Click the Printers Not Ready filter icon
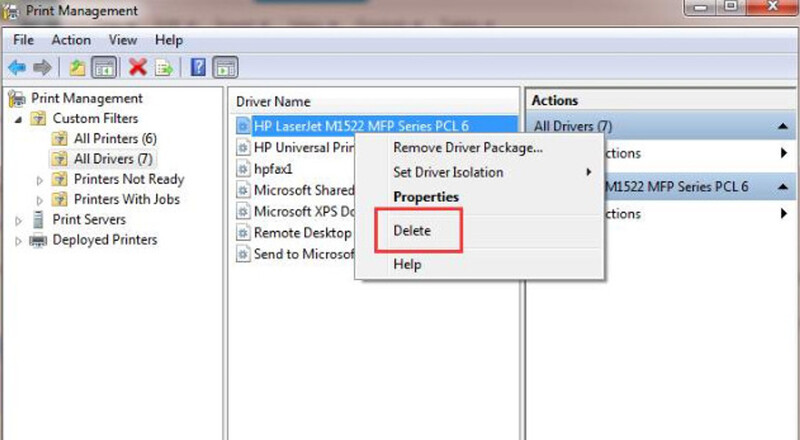The image size is (800, 440). point(60,179)
